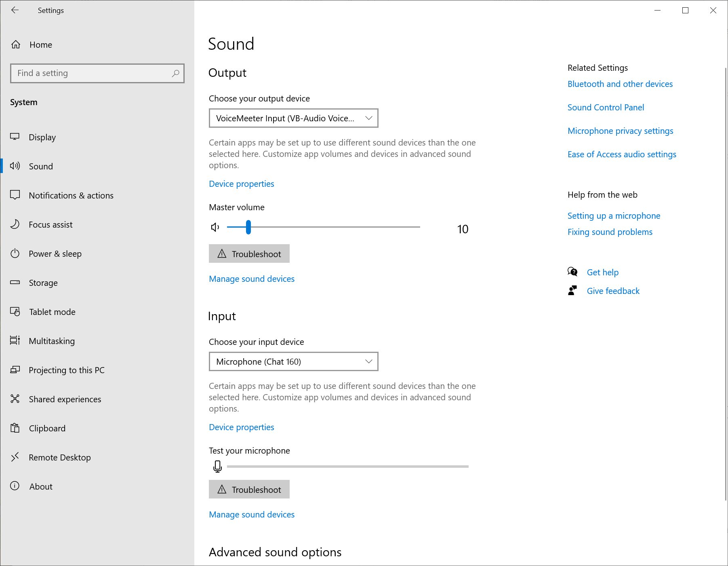Click the Get help link
The image size is (728, 566).
[603, 272]
